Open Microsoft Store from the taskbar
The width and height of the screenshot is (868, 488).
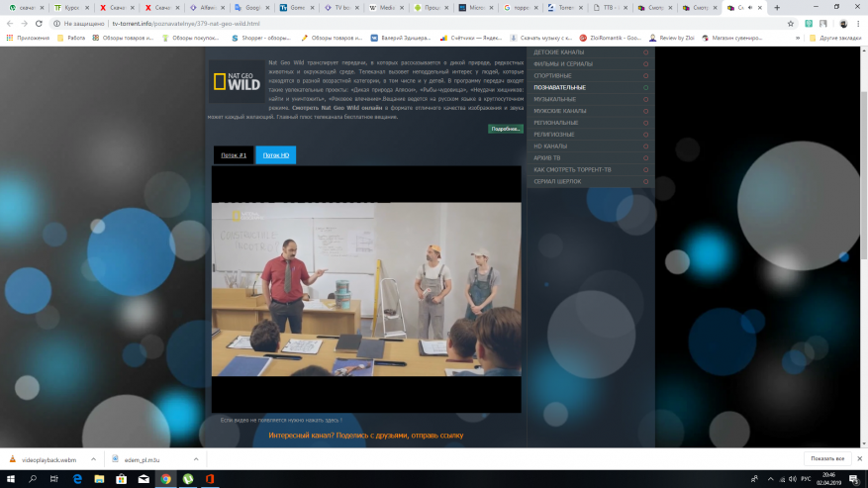click(121, 479)
